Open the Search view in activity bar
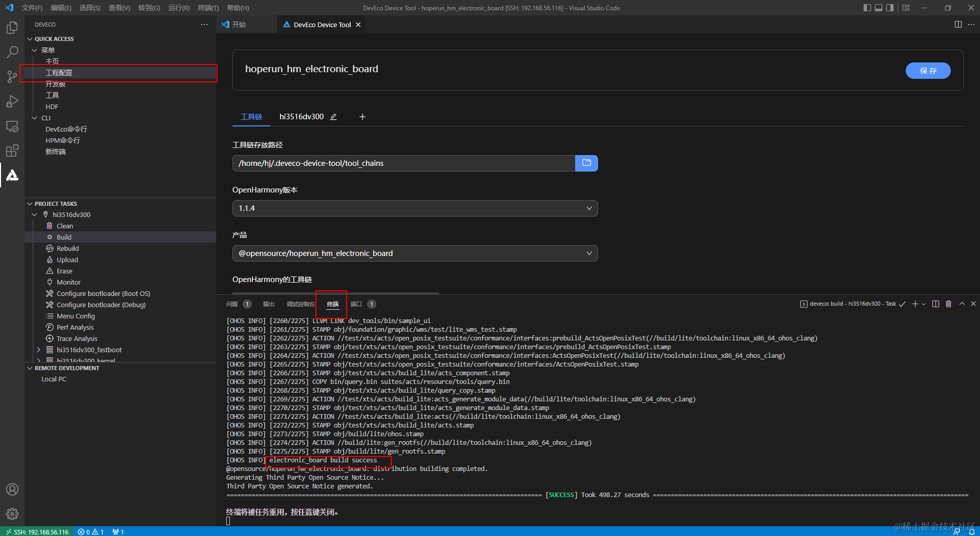The height and width of the screenshot is (536, 980). [x=12, y=52]
